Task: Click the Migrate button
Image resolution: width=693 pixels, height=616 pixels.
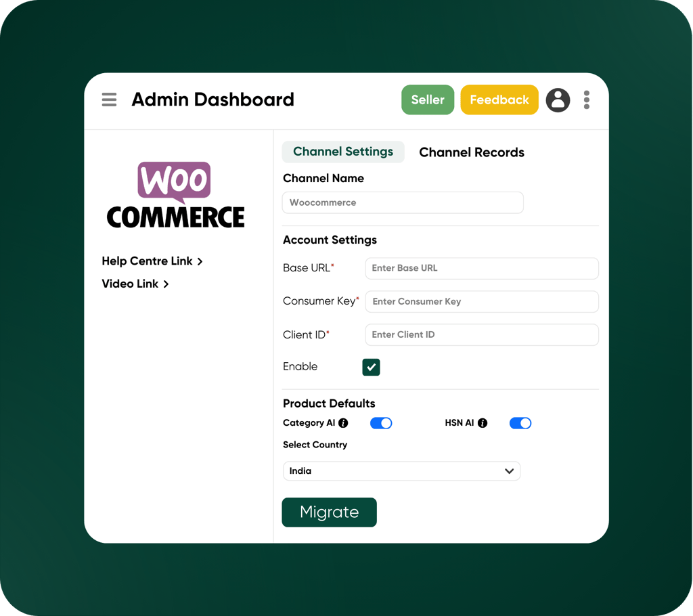Action: pos(329,512)
